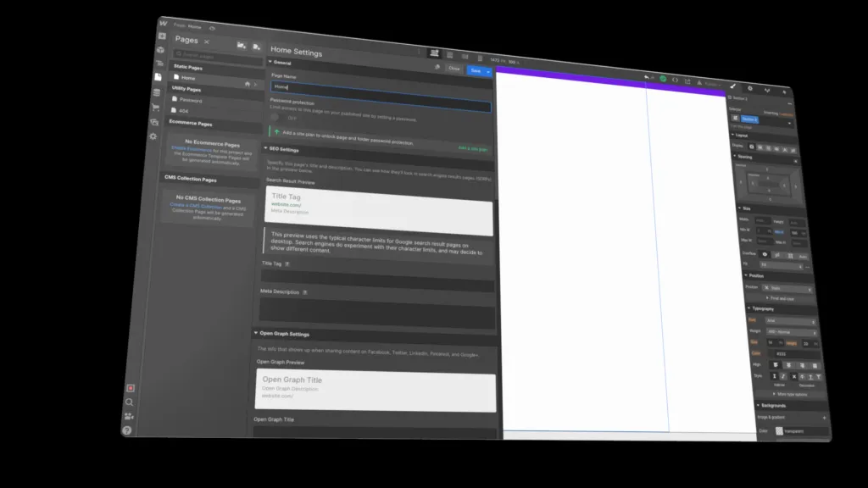Toggle Password protection switch

pyautogui.click(x=275, y=117)
